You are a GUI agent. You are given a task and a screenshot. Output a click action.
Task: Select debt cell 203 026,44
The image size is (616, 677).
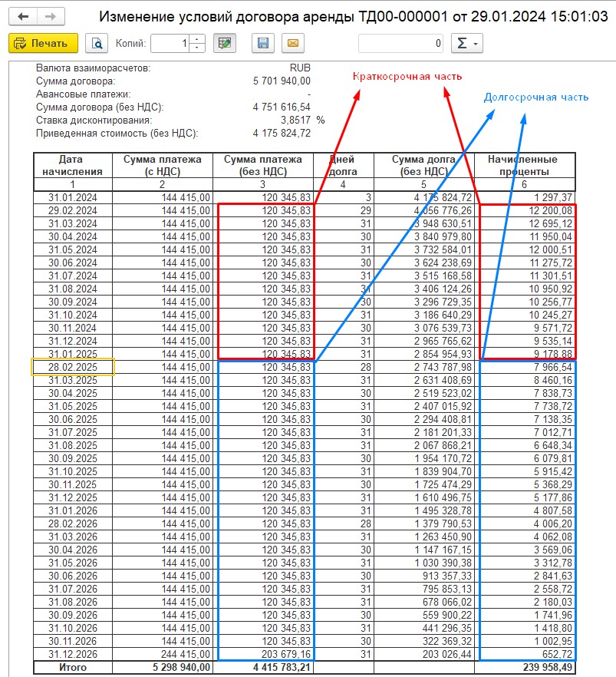424,654
